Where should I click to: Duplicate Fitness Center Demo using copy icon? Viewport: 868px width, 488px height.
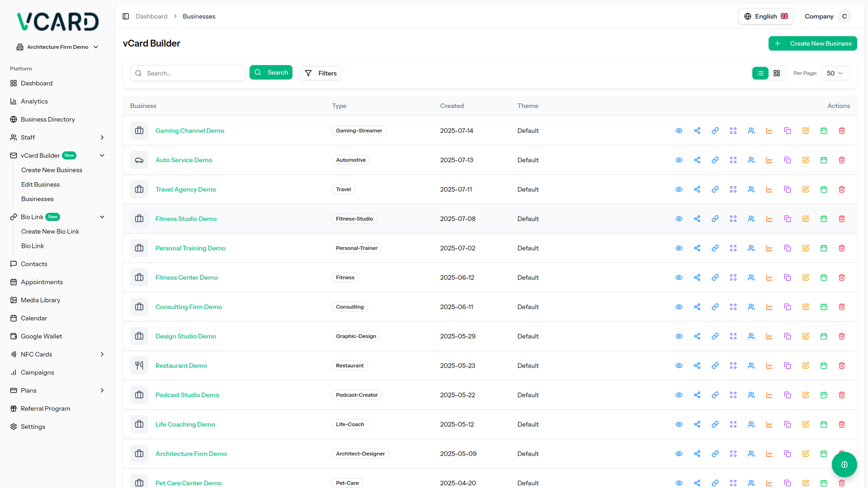[787, 278]
